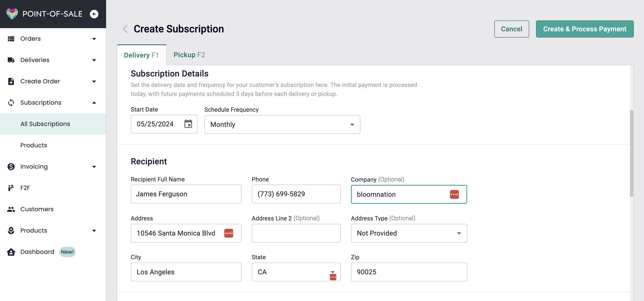
Task: Click the Cancel button
Action: tap(512, 29)
